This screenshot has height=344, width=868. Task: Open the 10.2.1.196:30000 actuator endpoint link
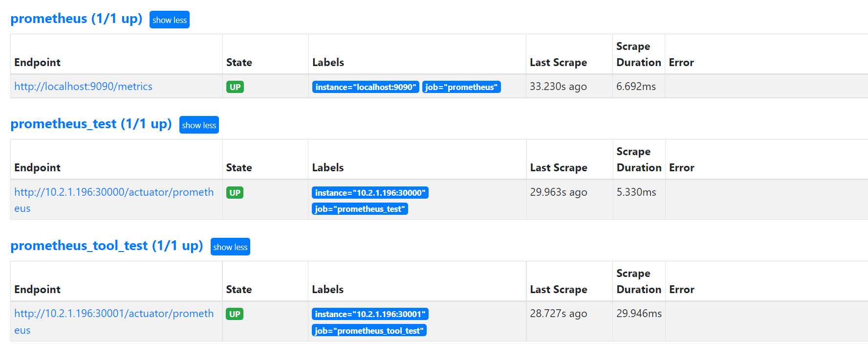[x=114, y=192]
